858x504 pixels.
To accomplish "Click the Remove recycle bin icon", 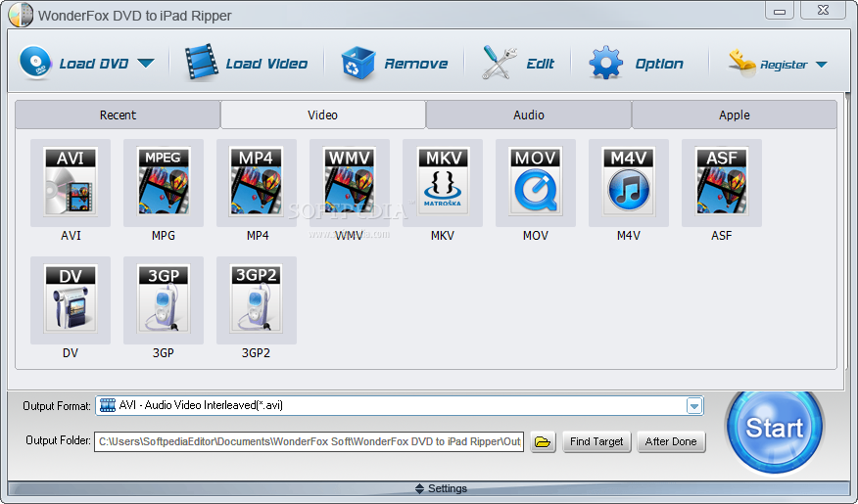I will [x=357, y=63].
